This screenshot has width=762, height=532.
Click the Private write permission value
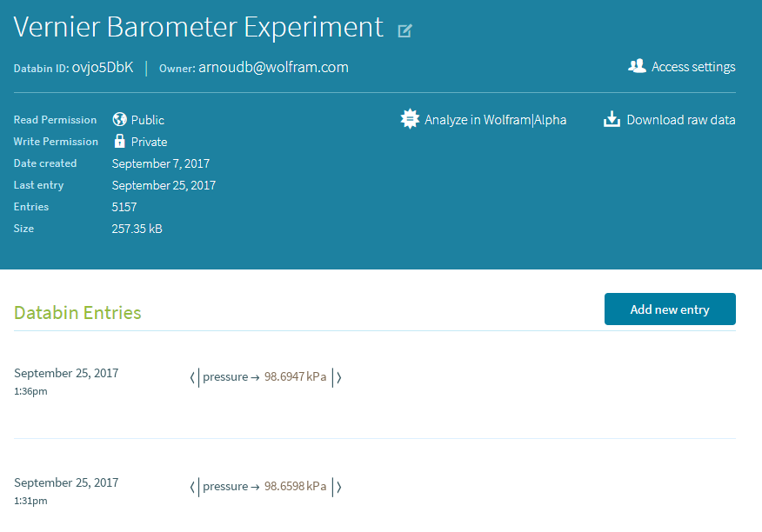click(x=150, y=142)
